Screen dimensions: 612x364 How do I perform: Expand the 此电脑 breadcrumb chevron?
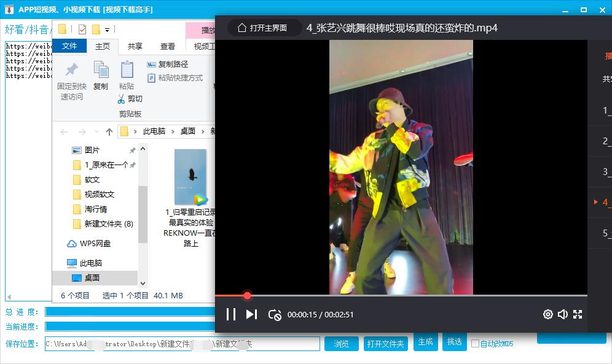click(173, 131)
